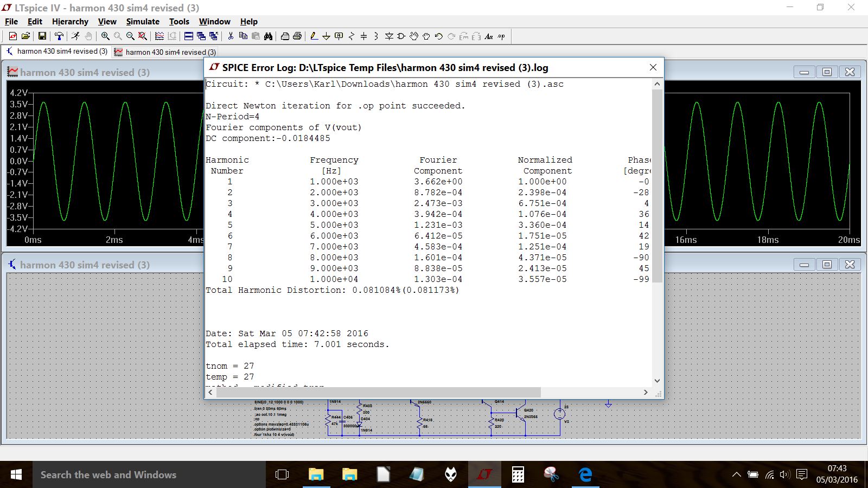Select the Label Net tool
Viewport: 868px width, 488px height.
point(339,36)
